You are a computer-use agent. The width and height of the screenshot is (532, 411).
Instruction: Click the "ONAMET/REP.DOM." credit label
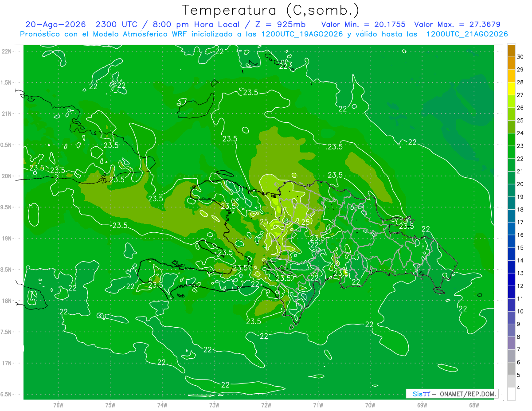click(468, 394)
